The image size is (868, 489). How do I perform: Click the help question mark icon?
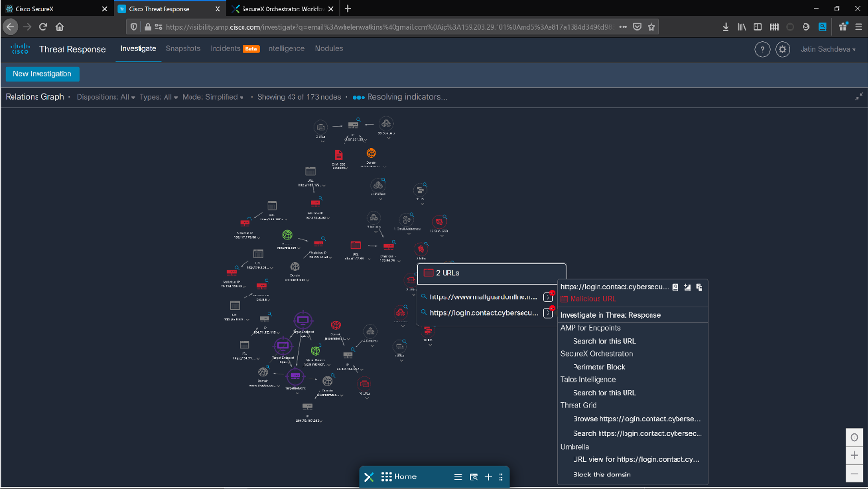762,49
